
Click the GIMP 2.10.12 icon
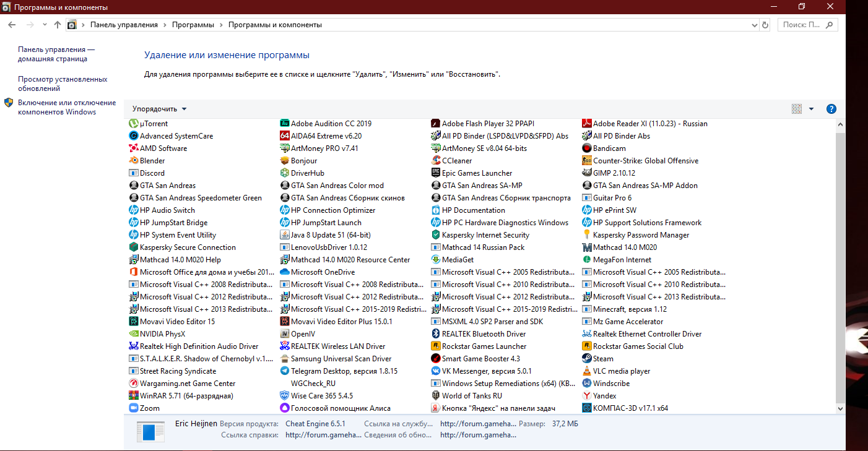pyautogui.click(x=587, y=173)
